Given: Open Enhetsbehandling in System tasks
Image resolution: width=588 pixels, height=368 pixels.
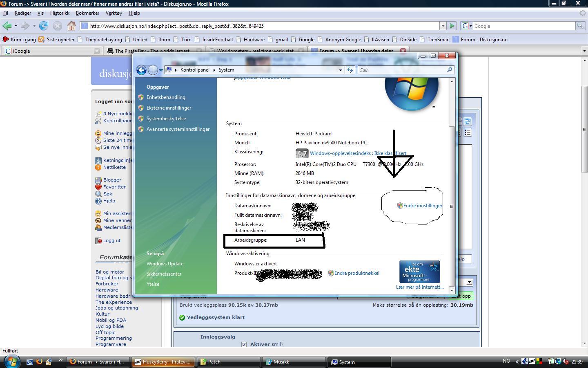Looking at the screenshot, I should [166, 97].
